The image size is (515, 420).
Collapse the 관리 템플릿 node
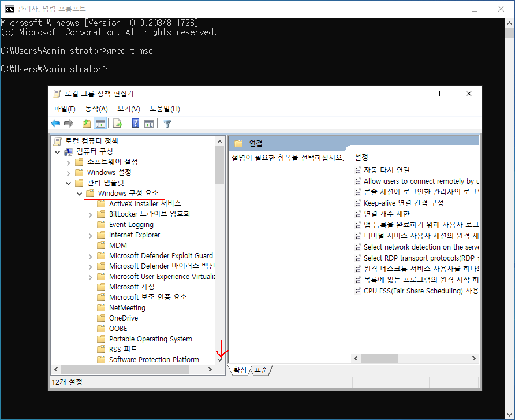68,183
